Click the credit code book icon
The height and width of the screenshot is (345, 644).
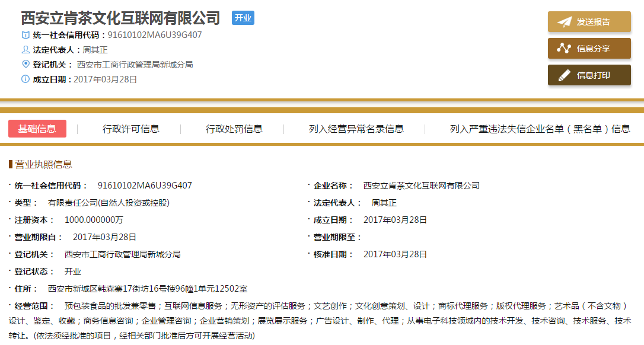click(25, 35)
